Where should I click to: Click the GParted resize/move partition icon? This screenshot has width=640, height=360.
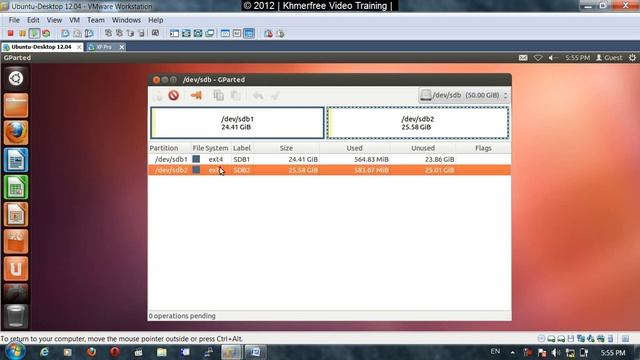(196, 96)
